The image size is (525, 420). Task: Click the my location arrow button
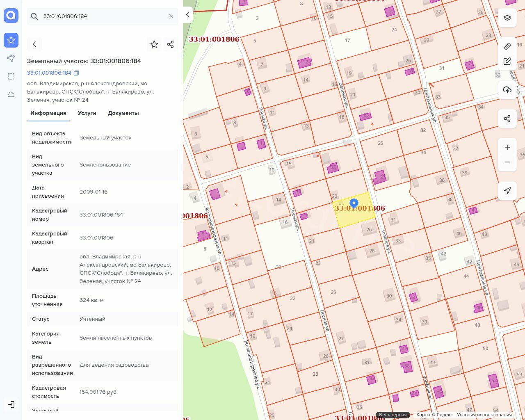(x=507, y=191)
